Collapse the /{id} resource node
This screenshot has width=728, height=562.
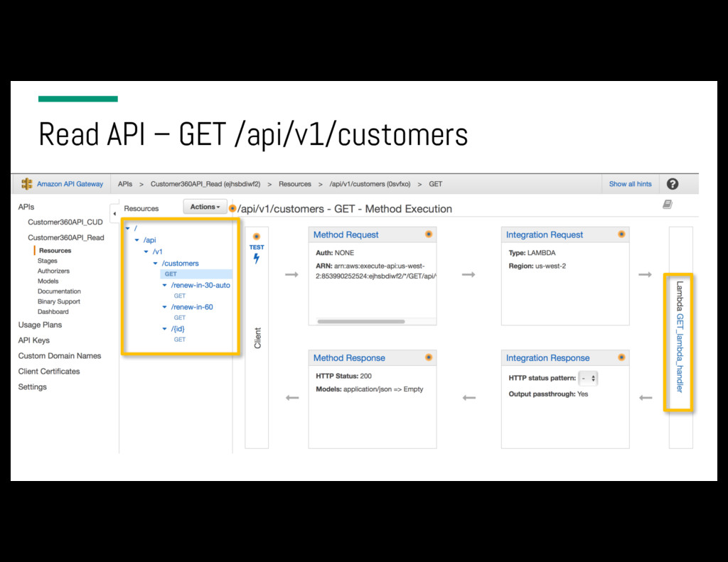[164, 328]
